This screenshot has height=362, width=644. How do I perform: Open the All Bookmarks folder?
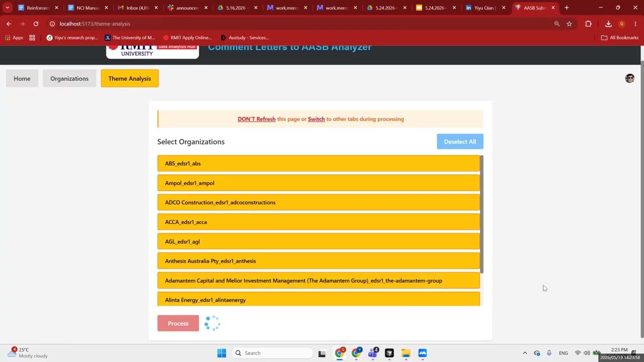(620, 38)
